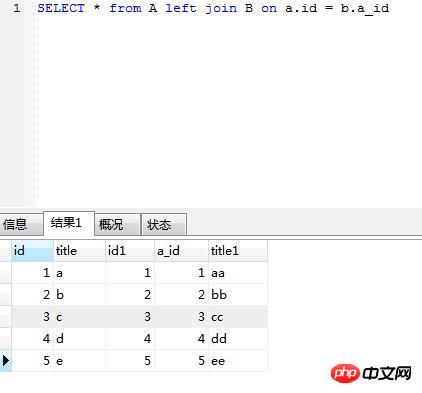Select title cell 'a'
Image resolution: width=422 pixels, height=393 pixels.
coord(79,273)
